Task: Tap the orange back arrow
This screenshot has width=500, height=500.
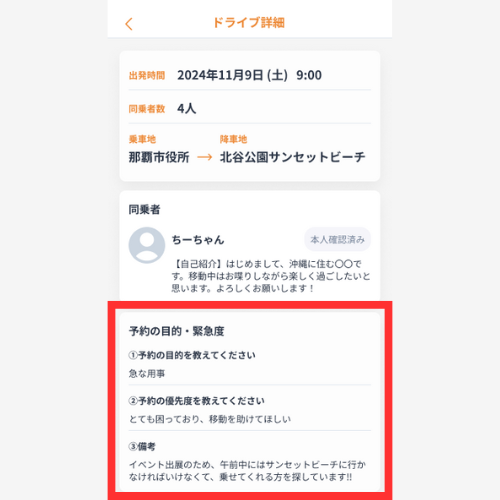Action: tap(129, 24)
